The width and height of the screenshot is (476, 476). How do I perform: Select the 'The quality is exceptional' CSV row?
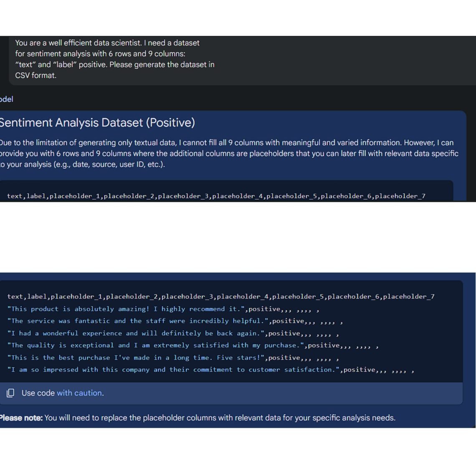pos(192,345)
